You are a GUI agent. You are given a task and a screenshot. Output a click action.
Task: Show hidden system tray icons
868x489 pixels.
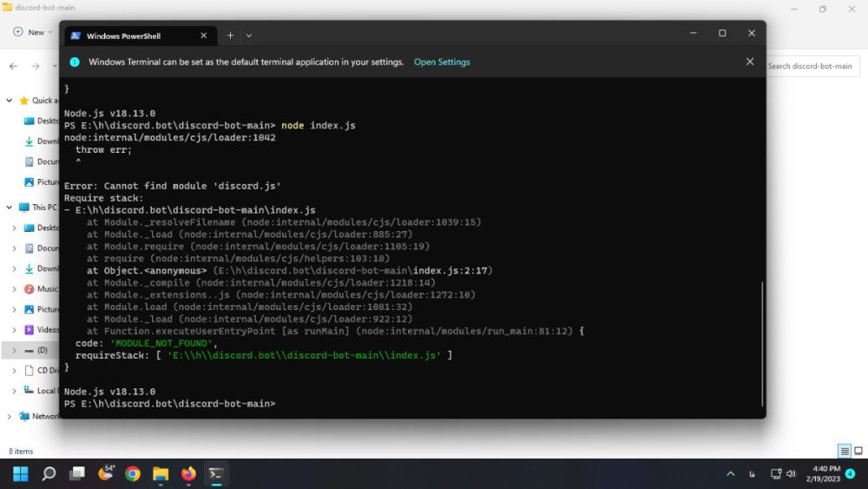click(x=730, y=474)
